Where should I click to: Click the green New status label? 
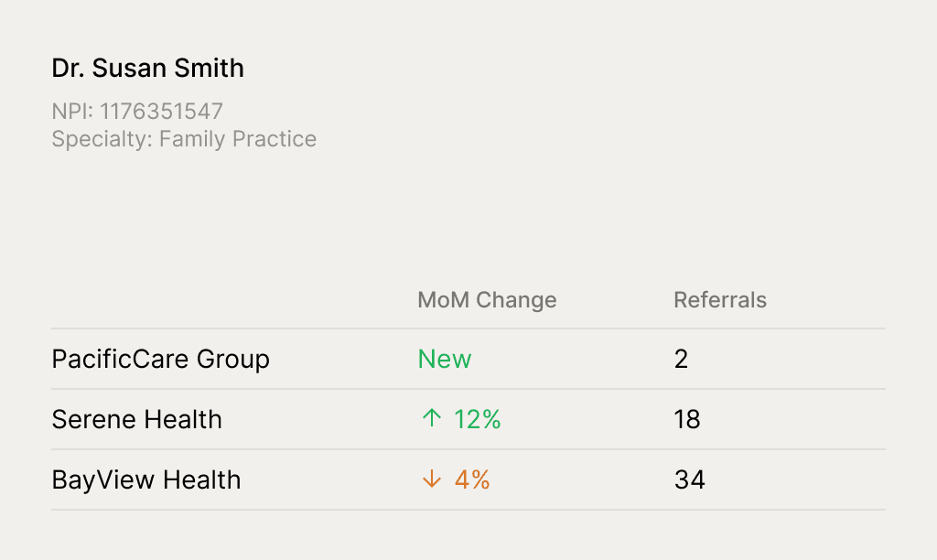tap(445, 360)
